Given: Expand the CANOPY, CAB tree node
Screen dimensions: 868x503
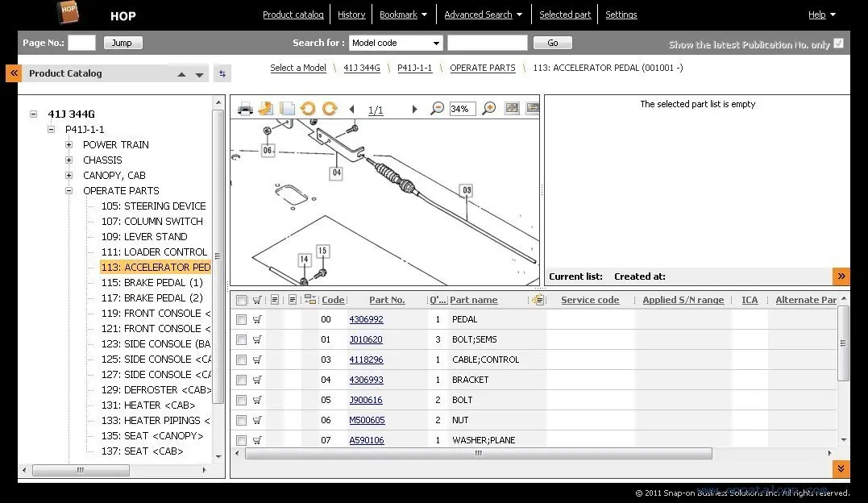Looking at the screenshot, I should [x=69, y=175].
